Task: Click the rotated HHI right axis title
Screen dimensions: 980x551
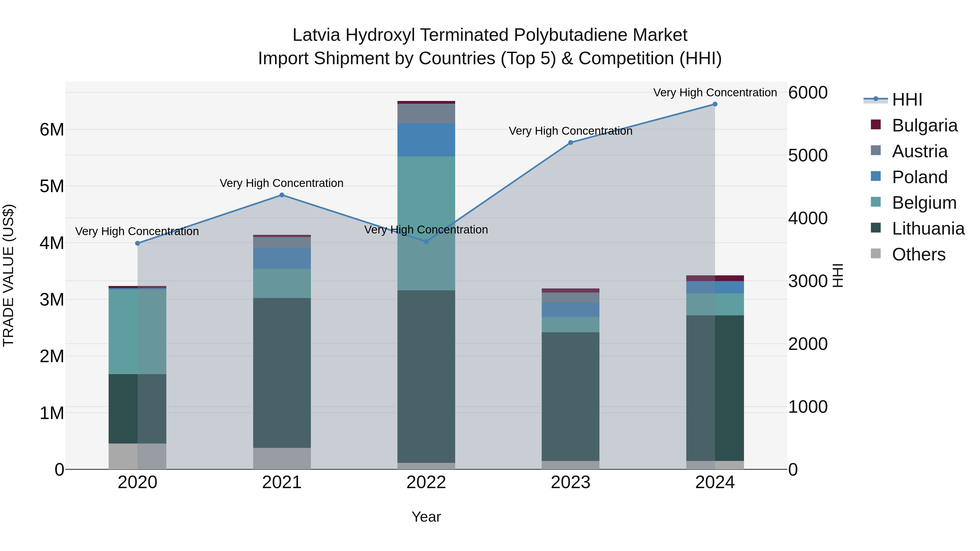Action: click(x=838, y=275)
